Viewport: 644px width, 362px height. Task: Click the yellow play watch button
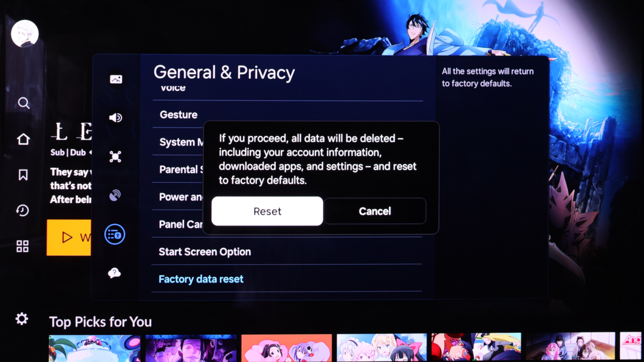[x=69, y=237]
